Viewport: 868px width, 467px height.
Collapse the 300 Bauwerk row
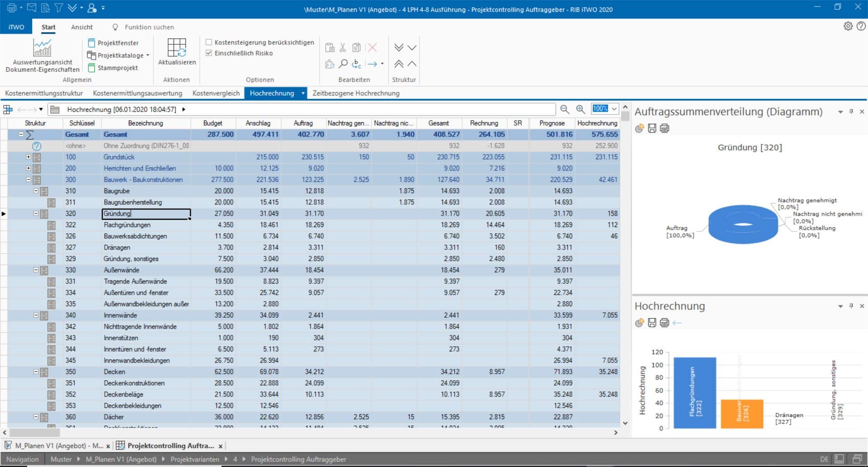(x=28, y=179)
